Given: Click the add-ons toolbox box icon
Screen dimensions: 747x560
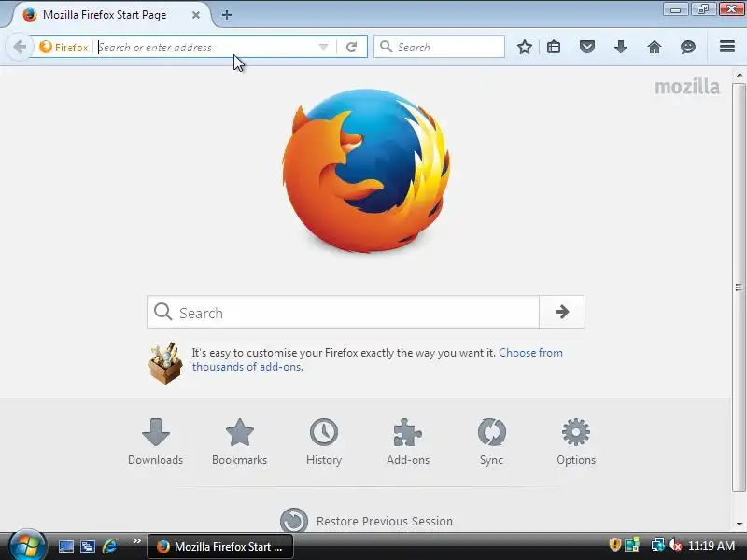Looking at the screenshot, I should 165,363.
